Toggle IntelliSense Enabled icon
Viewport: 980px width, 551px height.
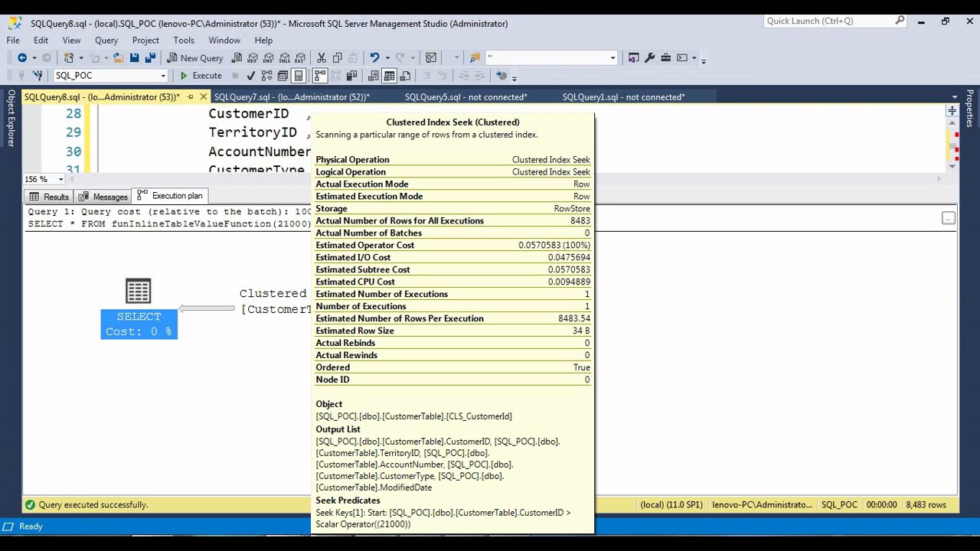299,75
